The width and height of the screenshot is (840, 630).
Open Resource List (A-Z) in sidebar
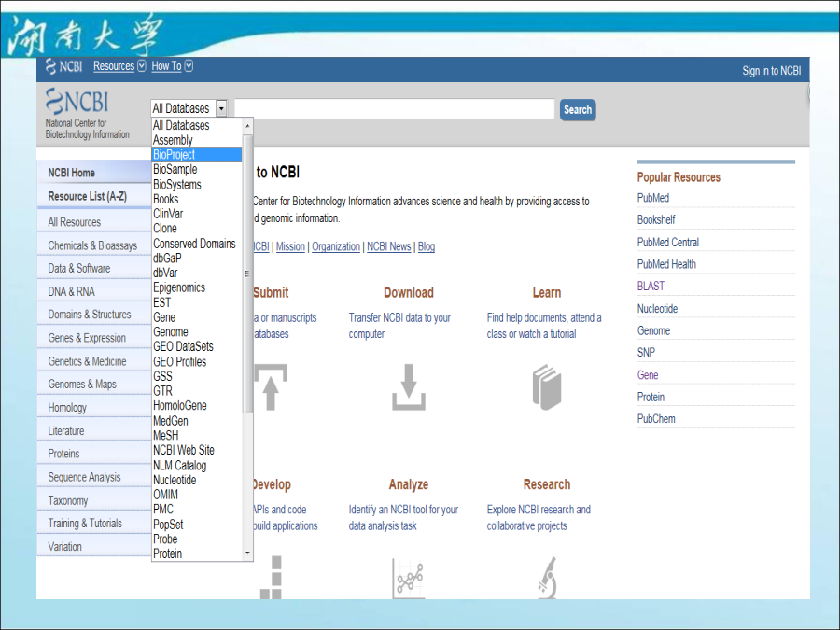[94, 196]
